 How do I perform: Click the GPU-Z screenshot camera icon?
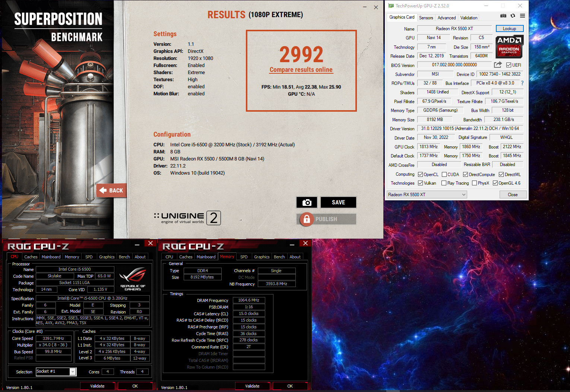(503, 16)
